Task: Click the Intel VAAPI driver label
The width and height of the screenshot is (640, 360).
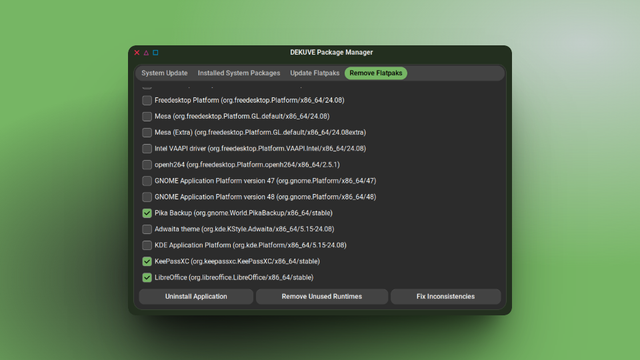Action: point(260,148)
